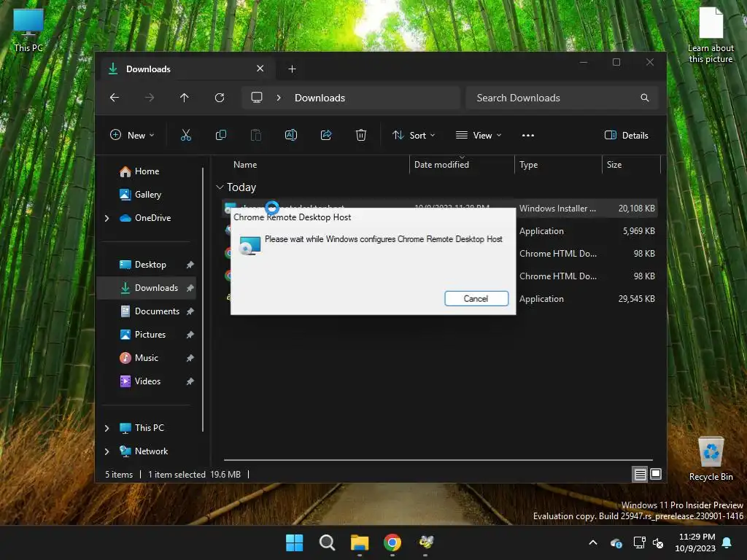Open the taskbar clock and date

(695, 542)
